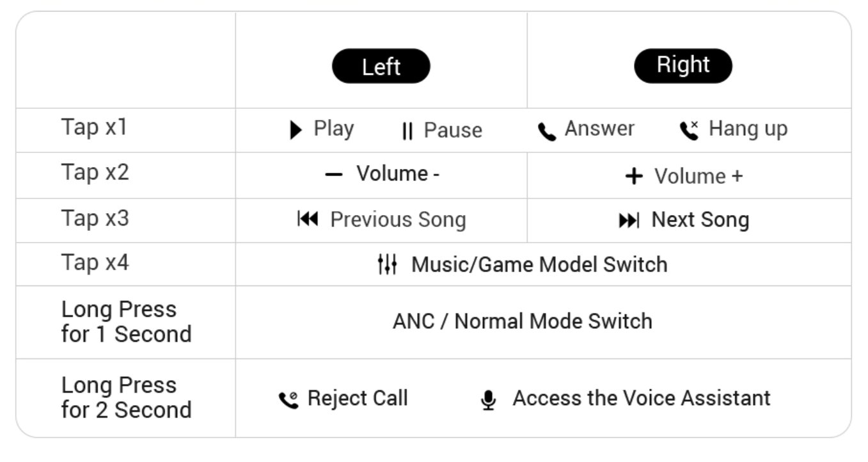Click the Long Press for 1 Second label
The height and width of the screenshot is (462, 868).
pyautogui.click(x=127, y=321)
